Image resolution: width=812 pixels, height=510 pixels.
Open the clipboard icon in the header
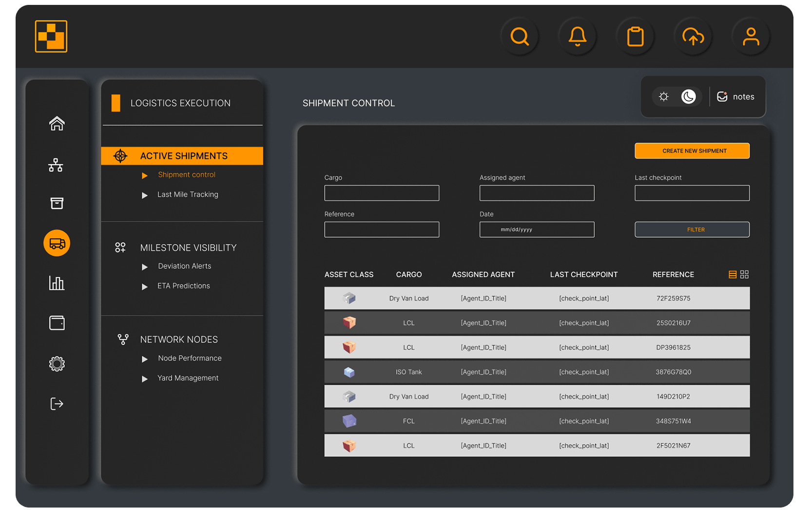pyautogui.click(x=635, y=37)
